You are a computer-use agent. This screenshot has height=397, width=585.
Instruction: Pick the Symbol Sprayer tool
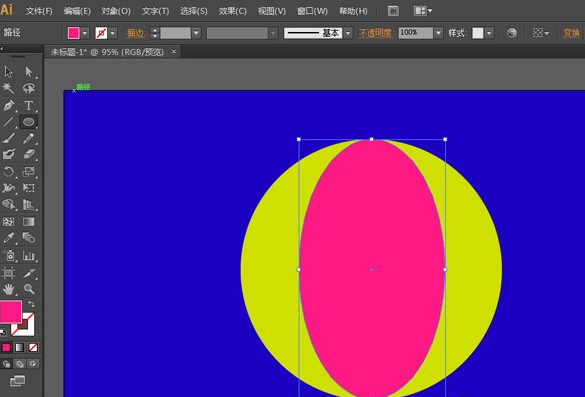9,256
